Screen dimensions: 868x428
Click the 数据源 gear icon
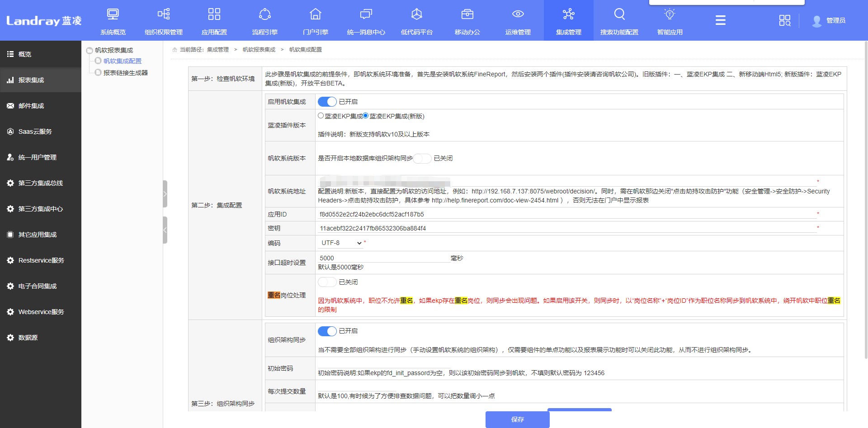(10, 338)
